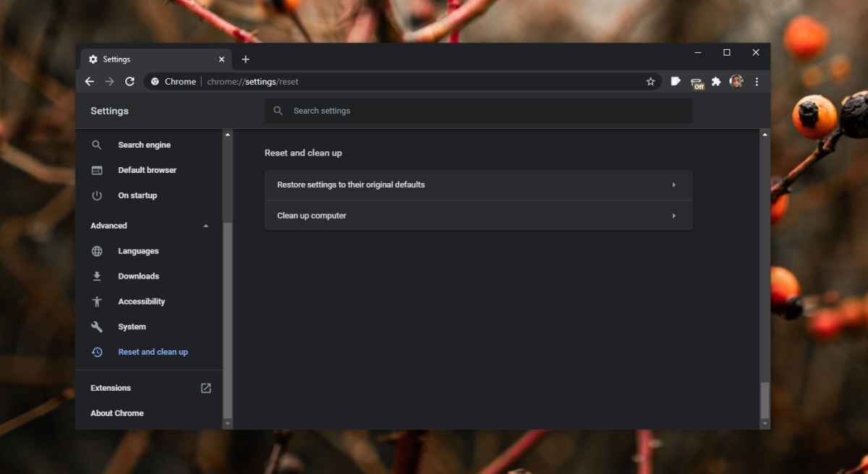Click the System wrench icon
The height and width of the screenshot is (474, 868).
point(97,327)
